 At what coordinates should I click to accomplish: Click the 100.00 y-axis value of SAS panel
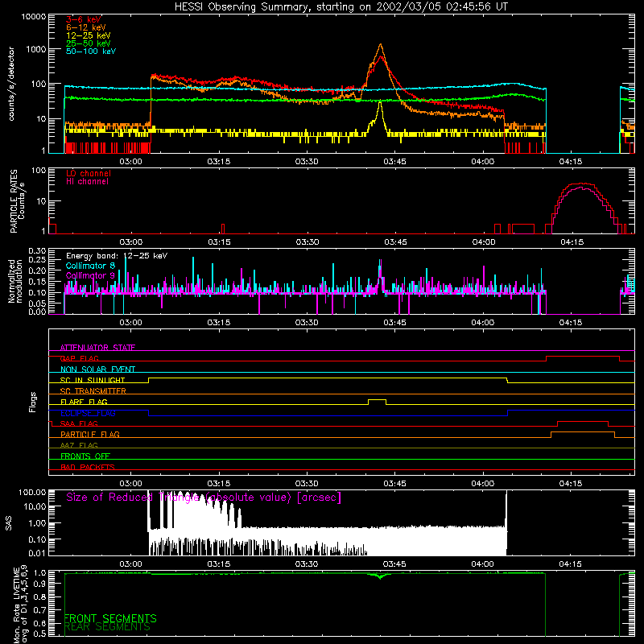click(x=32, y=492)
